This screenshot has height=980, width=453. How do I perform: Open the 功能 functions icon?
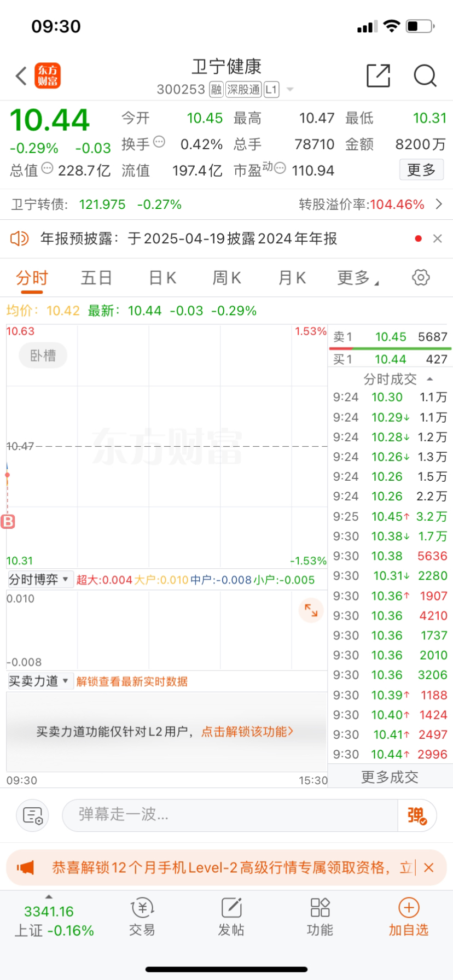point(320,917)
